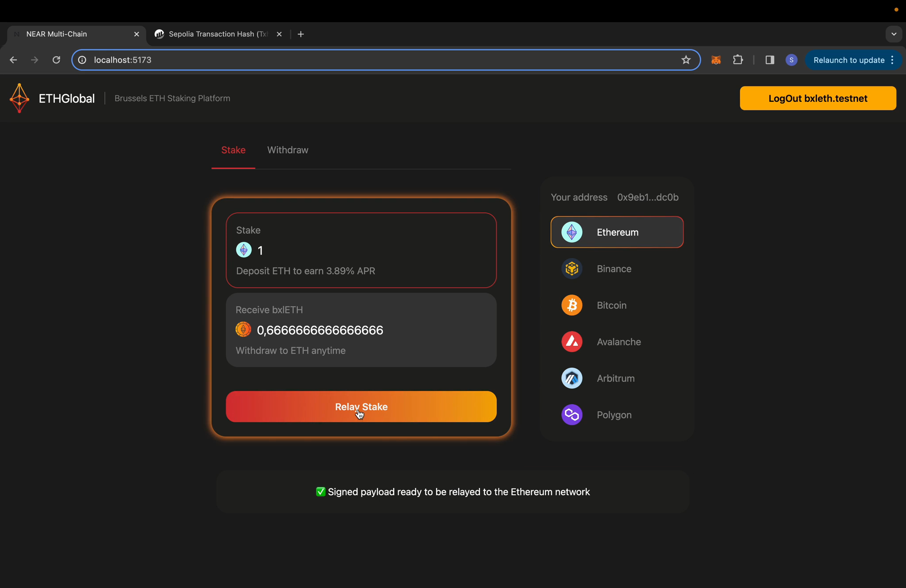906x588 pixels.
Task: Click the Bitcoin chain icon
Action: (x=572, y=305)
